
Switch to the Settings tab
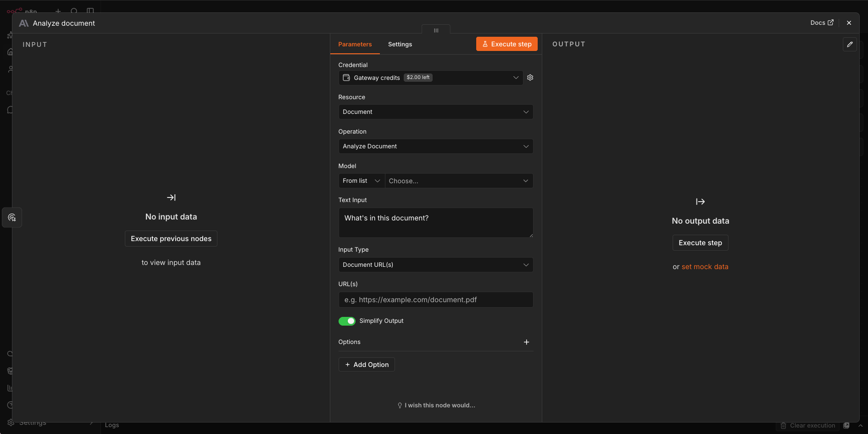pos(400,45)
